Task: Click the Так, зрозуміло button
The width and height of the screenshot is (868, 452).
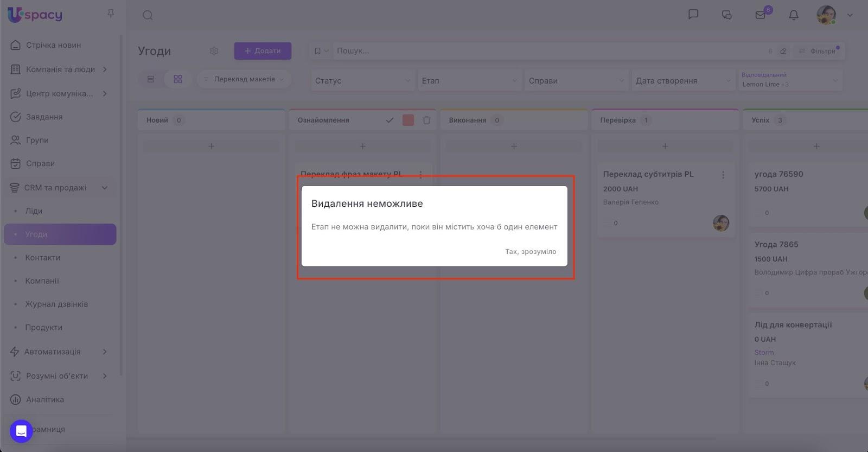Action: (x=530, y=252)
